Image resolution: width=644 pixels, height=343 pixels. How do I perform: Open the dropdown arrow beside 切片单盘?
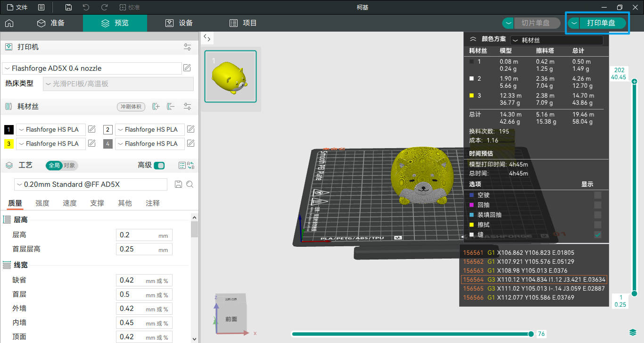click(x=508, y=23)
